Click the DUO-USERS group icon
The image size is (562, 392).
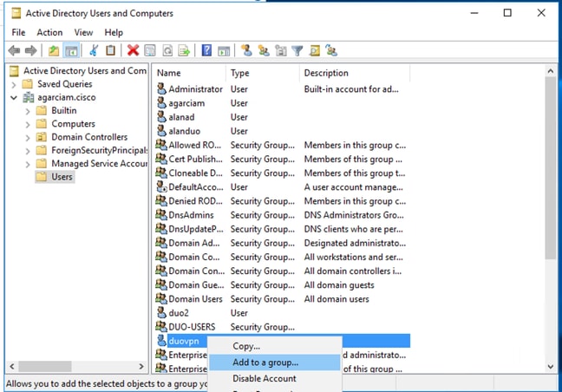(x=161, y=326)
